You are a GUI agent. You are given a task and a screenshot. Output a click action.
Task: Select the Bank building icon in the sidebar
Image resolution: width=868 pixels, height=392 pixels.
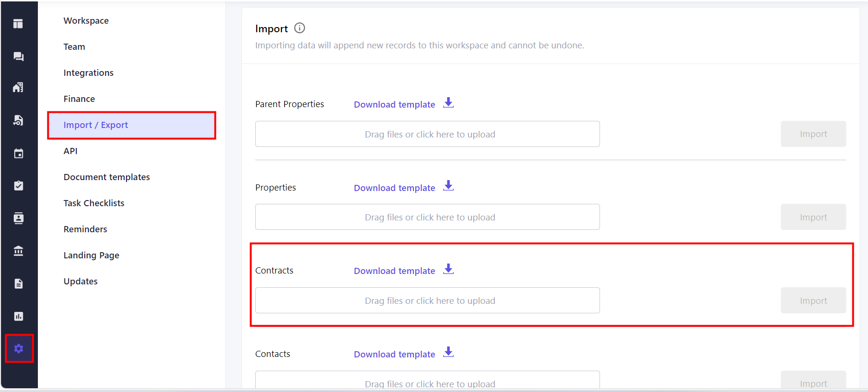[18, 251]
